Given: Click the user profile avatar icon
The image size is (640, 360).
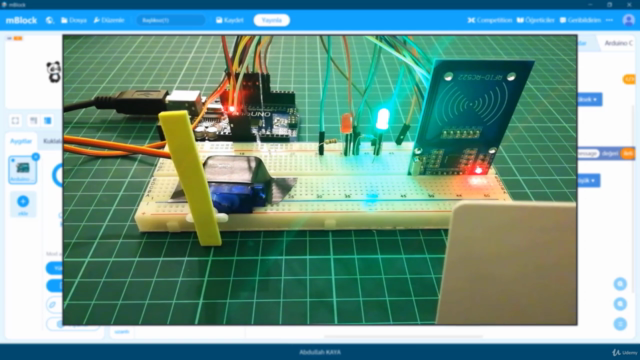Looking at the screenshot, I should pos(629,20).
